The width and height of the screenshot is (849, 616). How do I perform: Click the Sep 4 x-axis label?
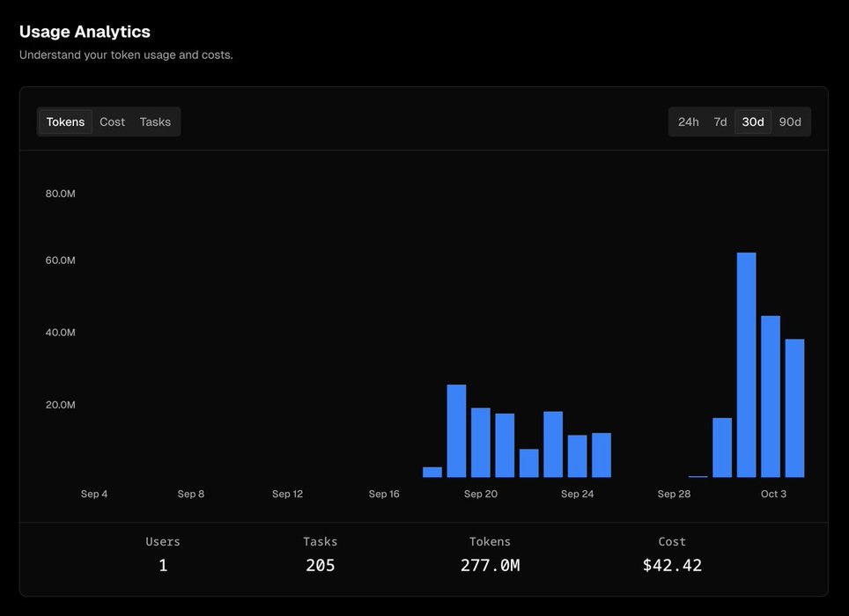pos(94,495)
